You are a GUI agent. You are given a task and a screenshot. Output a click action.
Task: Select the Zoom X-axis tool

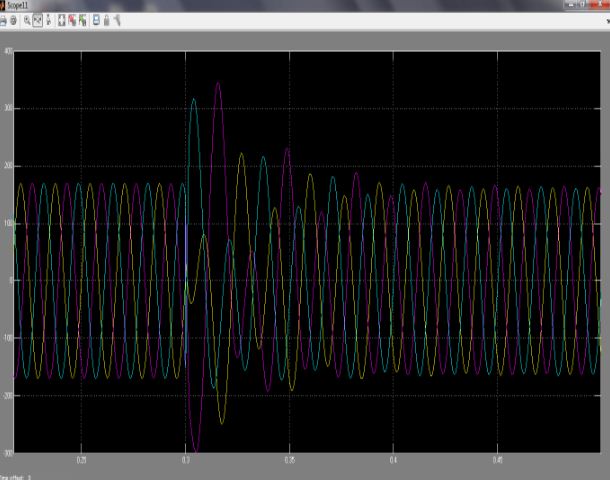point(38,21)
